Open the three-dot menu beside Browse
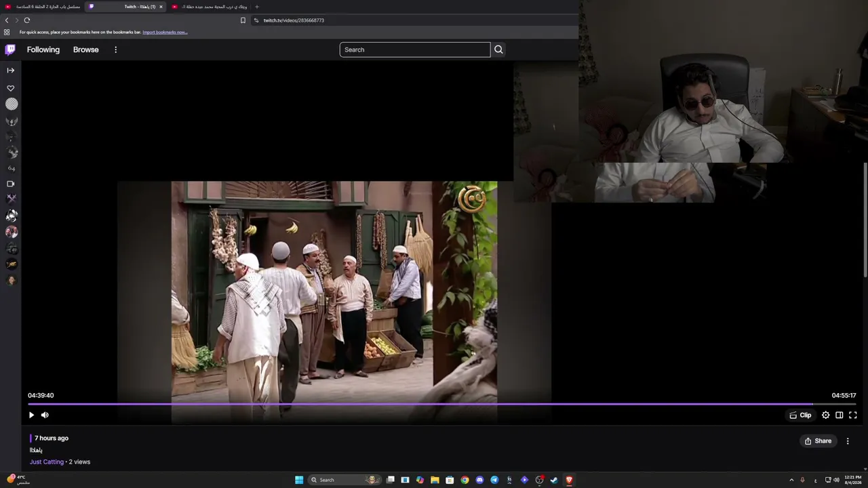This screenshot has width=868, height=488. (115, 49)
